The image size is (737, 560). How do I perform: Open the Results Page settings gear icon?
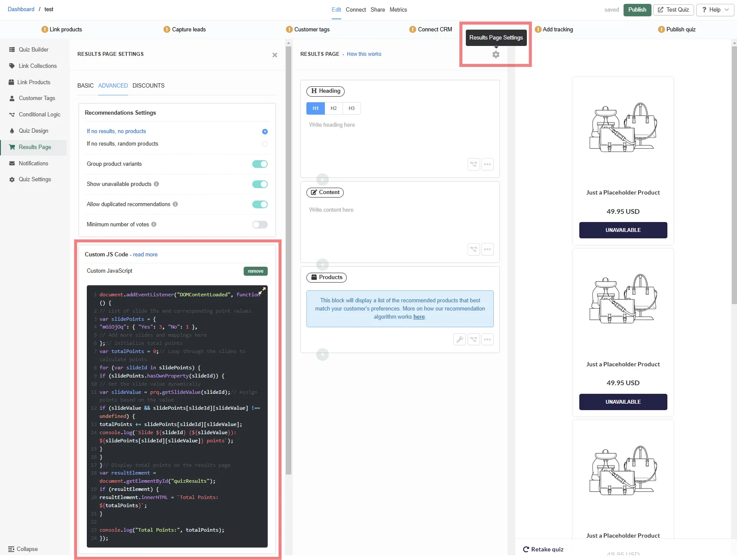[x=496, y=55]
